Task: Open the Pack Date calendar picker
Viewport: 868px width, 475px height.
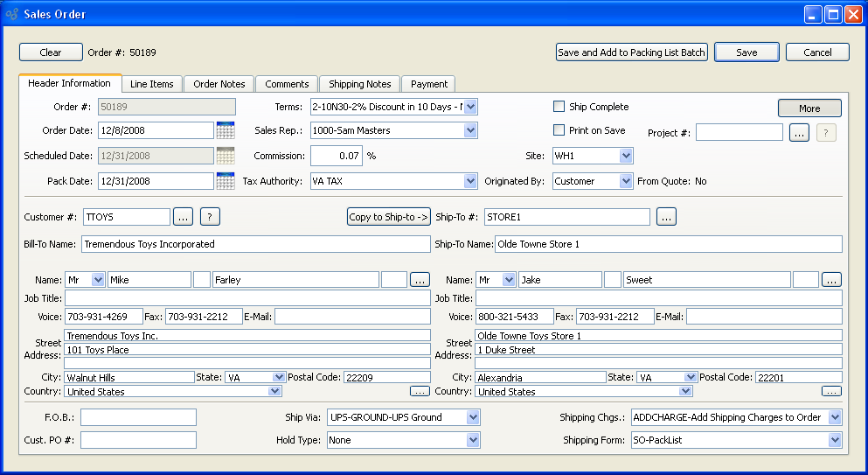Action: tap(226, 181)
